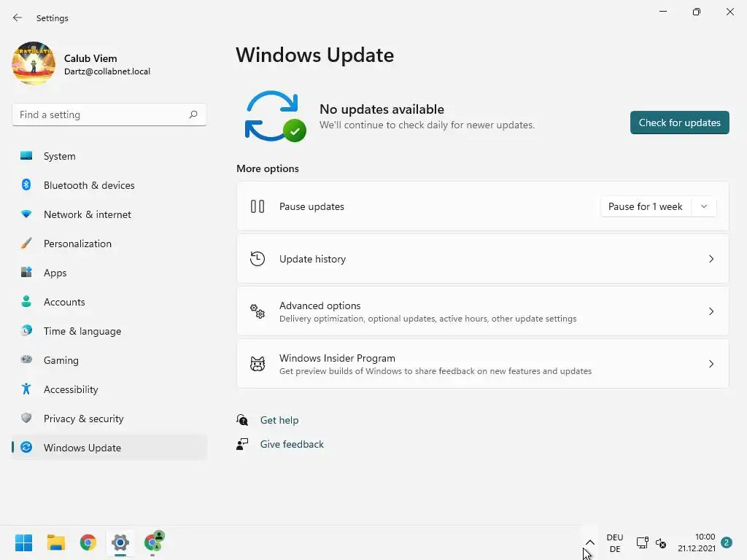Open Bluetooth & devices settings
747x560 pixels.
(109, 185)
